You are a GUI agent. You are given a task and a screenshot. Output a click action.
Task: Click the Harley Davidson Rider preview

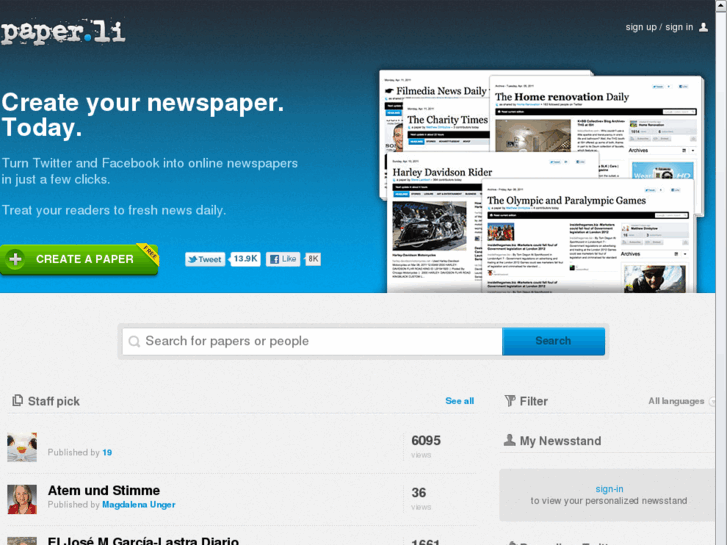click(434, 223)
